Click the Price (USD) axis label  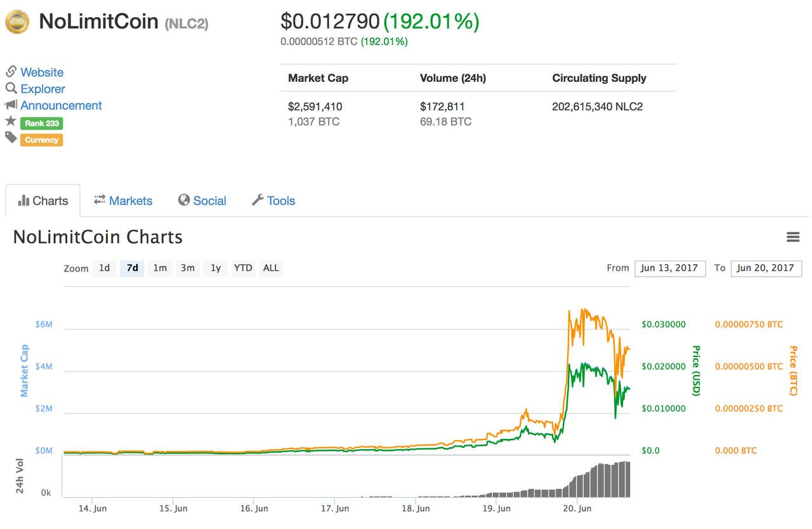point(696,370)
